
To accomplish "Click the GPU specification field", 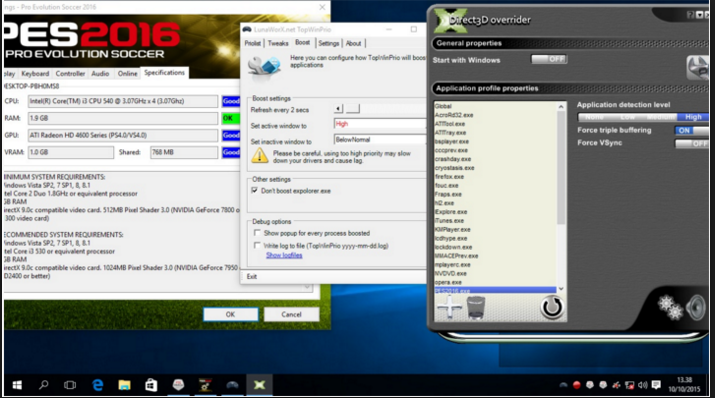I will (x=123, y=135).
